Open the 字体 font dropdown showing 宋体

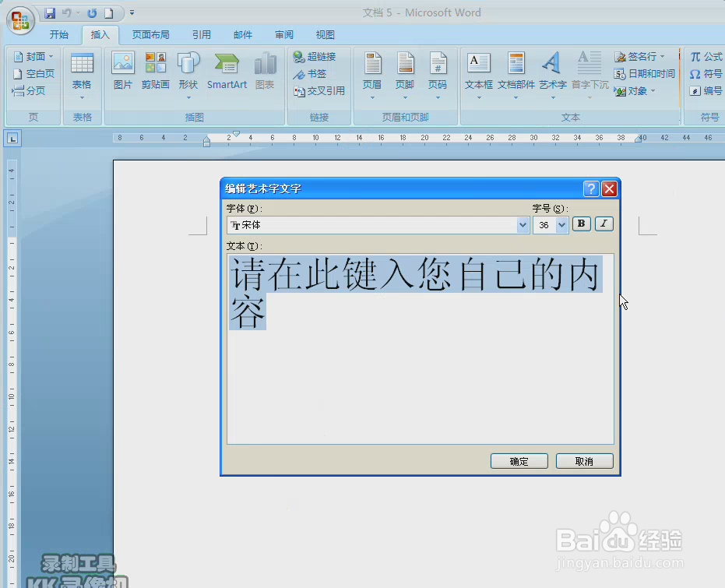click(523, 225)
